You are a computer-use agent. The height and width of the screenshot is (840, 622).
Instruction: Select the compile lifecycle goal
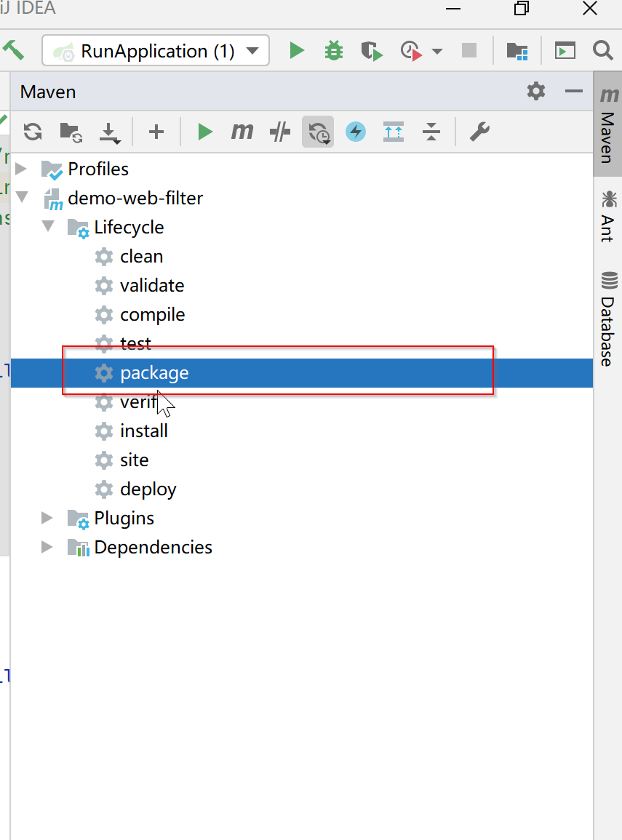click(x=153, y=315)
